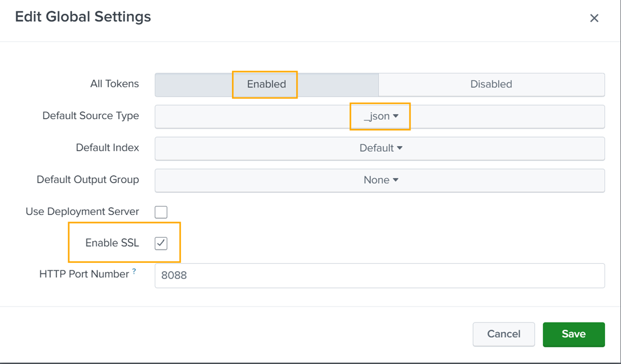Change the index currently set to Default
The width and height of the screenshot is (621, 364).
[x=380, y=148]
